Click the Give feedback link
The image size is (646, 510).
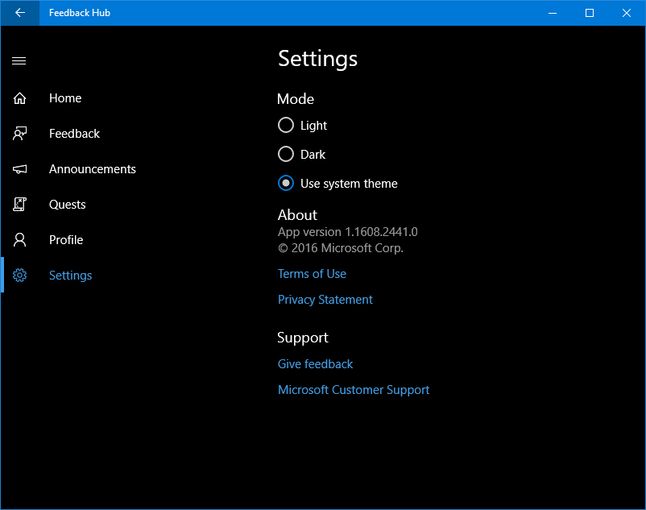[x=315, y=364]
